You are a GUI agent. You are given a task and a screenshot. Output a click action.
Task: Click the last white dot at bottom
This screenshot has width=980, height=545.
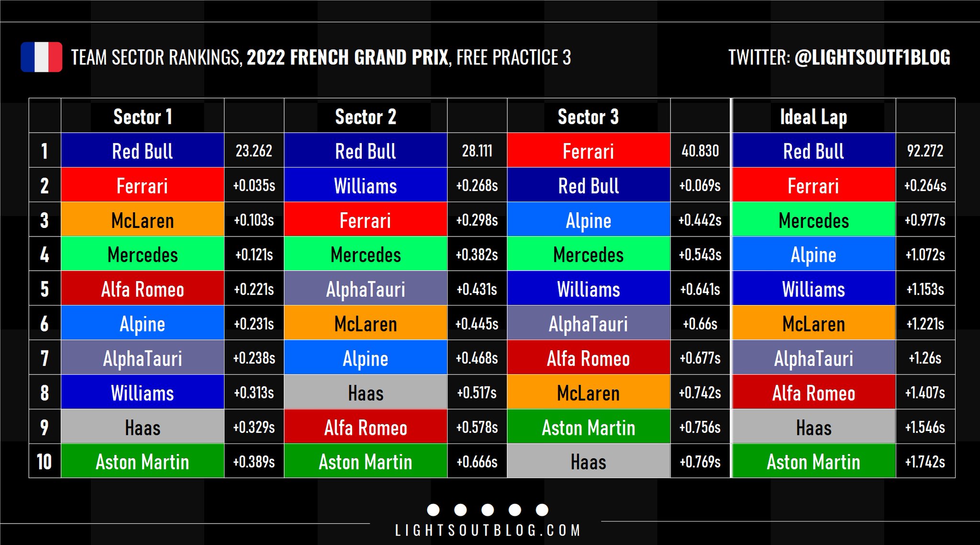542,510
